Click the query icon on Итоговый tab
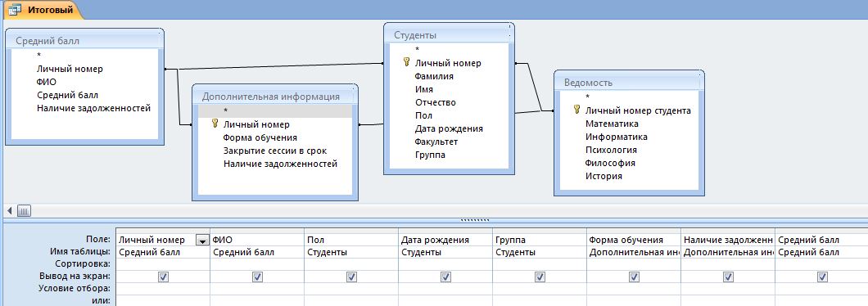 tap(15, 9)
